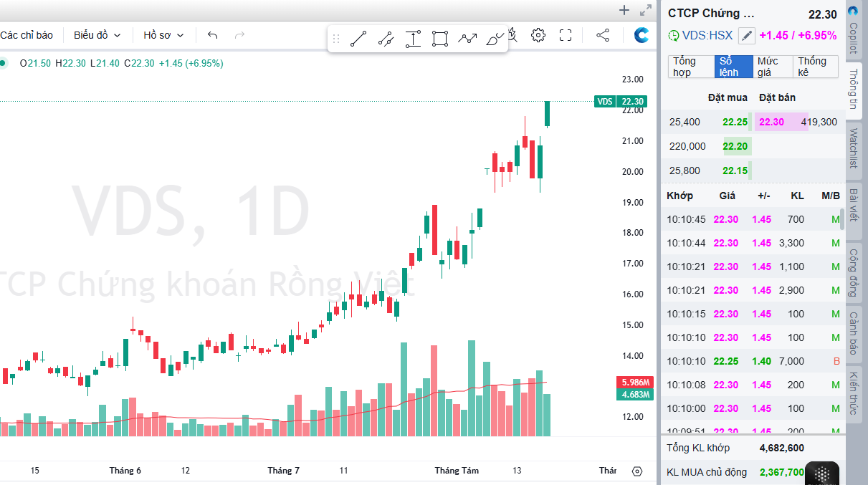Open the Copilot side tab
The height and width of the screenshot is (485, 868).
(x=853, y=32)
